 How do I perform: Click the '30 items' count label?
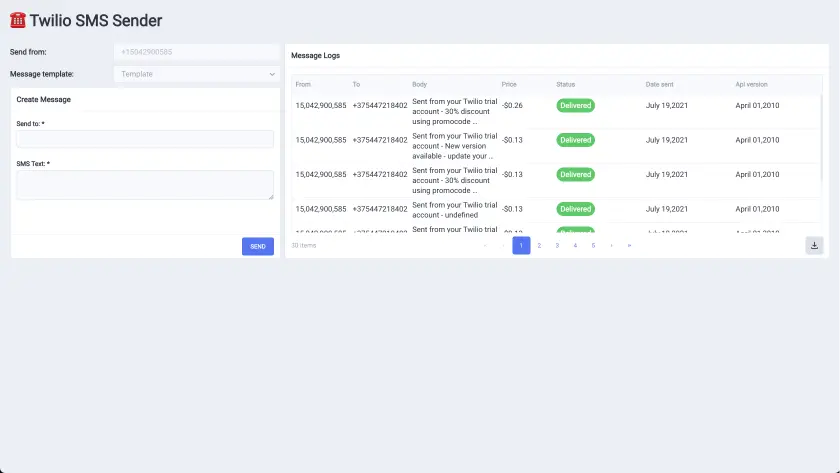click(304, 245)
